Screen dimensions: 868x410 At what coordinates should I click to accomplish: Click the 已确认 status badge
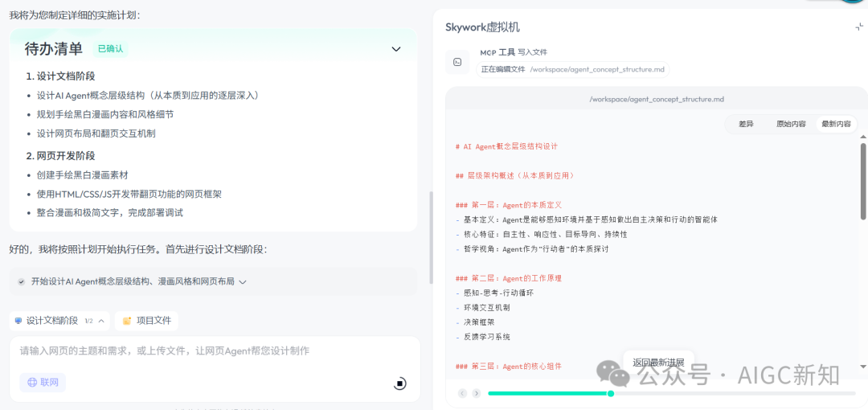(x=110, y=49)
